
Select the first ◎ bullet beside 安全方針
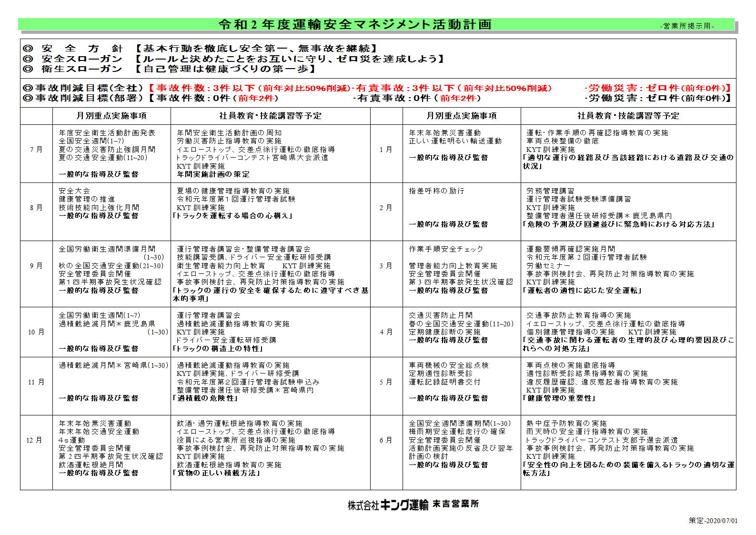point(28,49)
